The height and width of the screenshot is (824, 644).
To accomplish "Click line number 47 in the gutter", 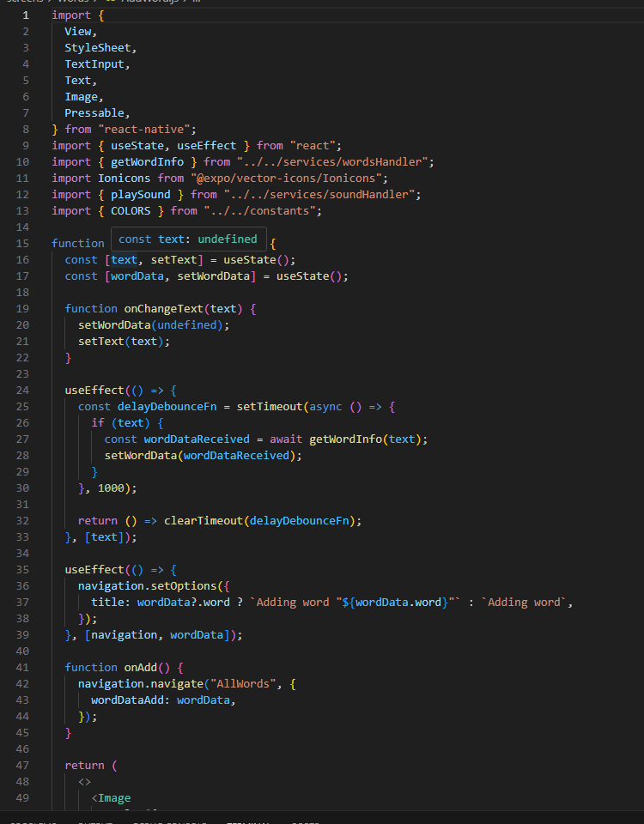I will (x=22, y=765).
